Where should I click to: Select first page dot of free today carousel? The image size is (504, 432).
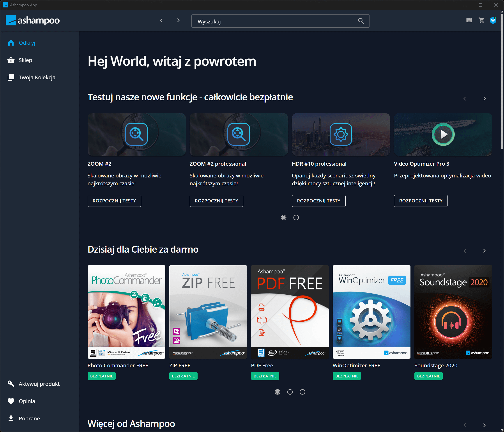(x=278, y=392)
